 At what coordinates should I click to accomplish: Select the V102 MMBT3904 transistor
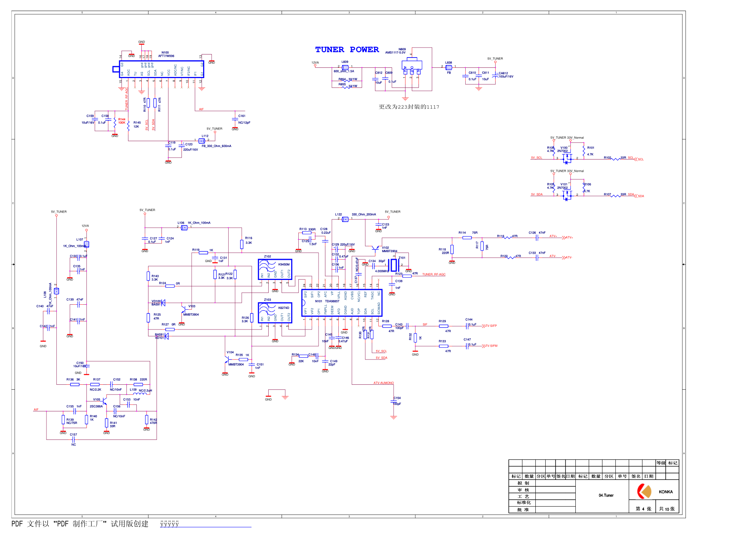376,249
